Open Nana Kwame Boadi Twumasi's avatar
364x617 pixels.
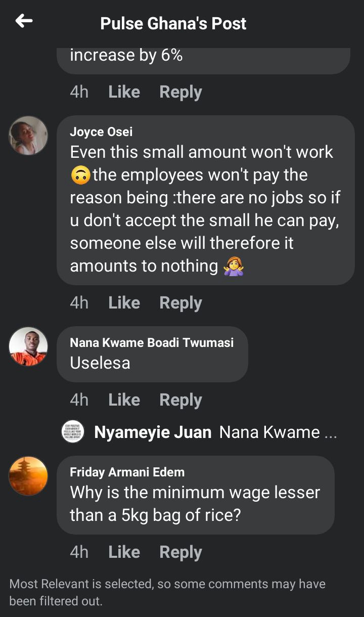point(28,346)
